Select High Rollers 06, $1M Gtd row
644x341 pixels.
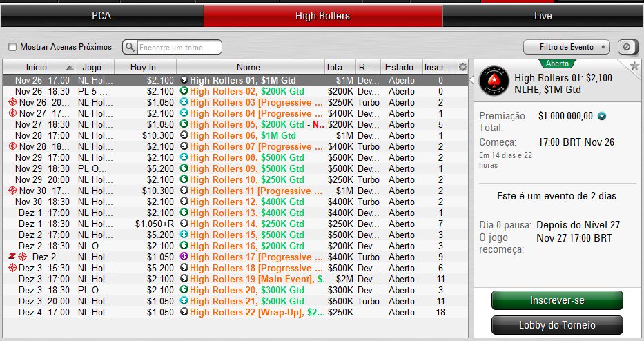coord(235,135)
